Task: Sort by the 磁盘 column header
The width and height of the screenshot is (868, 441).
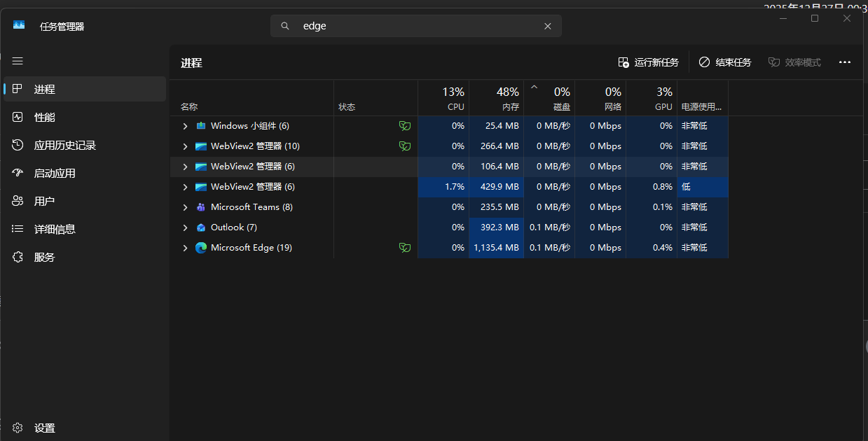Action: click(549, 98)
